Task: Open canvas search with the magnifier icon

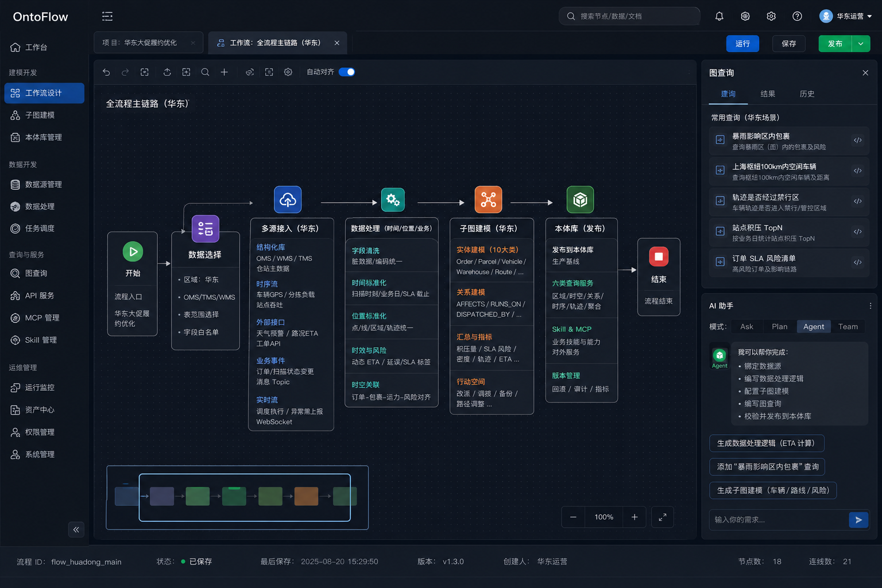Action: pos(205,72)
